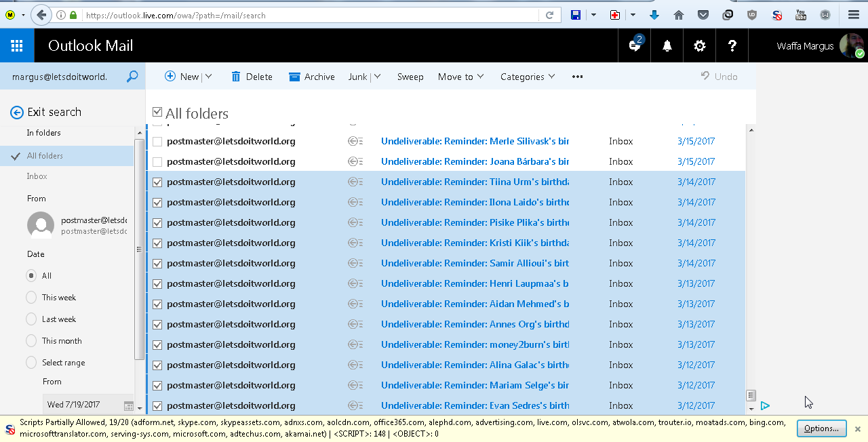868x442 pixels.
Task: Select the 'All' date radio button
Action: (x=31, y=276)
